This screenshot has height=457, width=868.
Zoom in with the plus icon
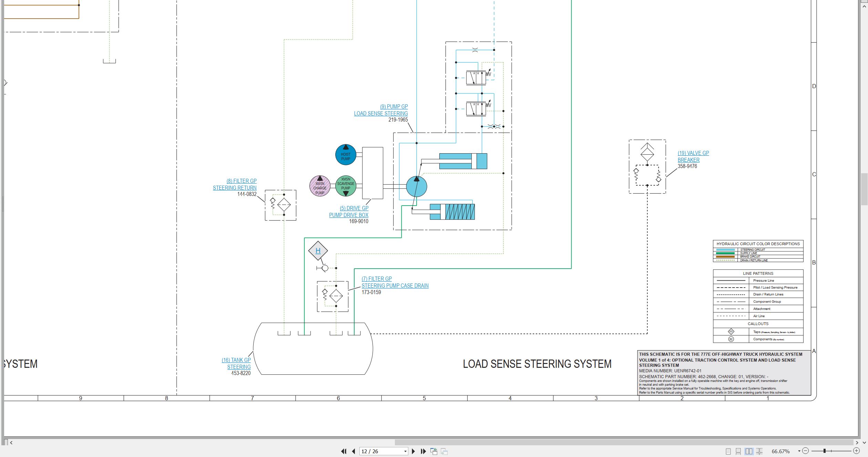coord(856,451)
